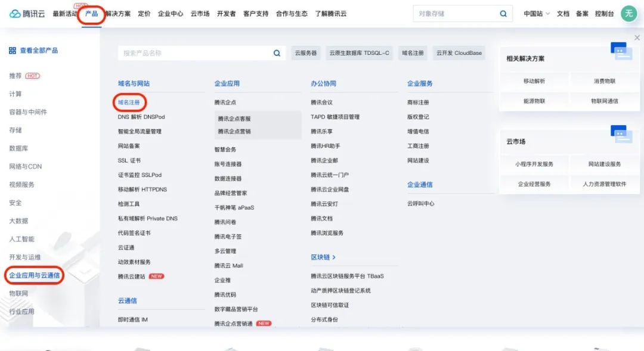
Task: Open 私有域解析 Private DNS link
Action: 148,218
